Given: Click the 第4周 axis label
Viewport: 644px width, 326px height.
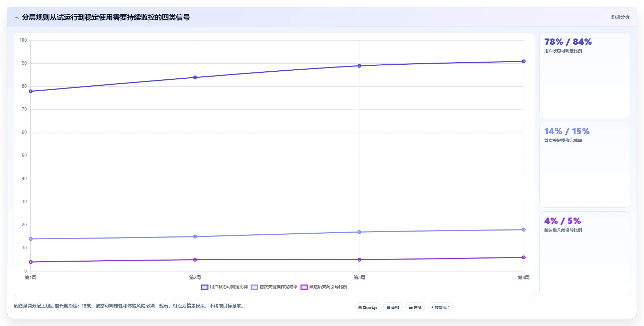Looking at the screenshot, I should point(524,277).
